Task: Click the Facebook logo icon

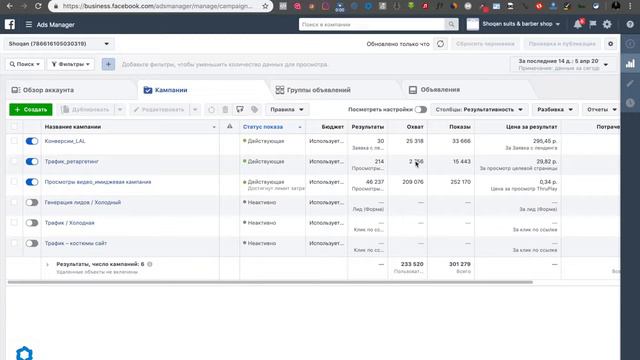Action: click(x=10, y=24)
